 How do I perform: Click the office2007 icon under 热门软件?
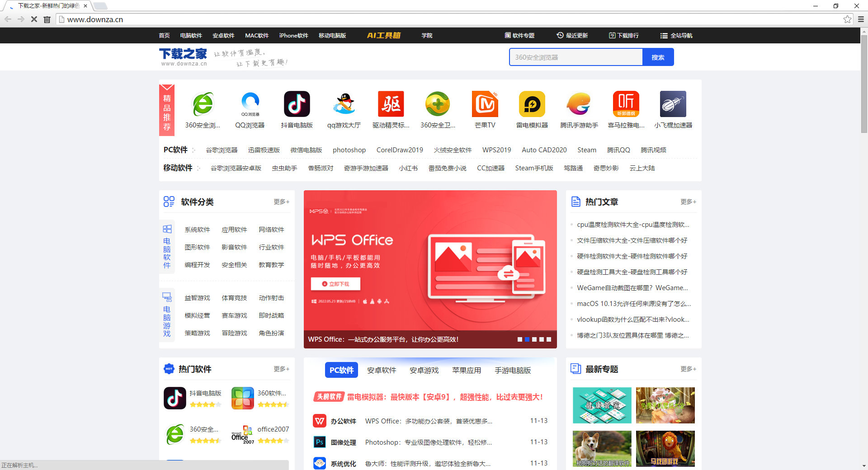pos(243,434)
